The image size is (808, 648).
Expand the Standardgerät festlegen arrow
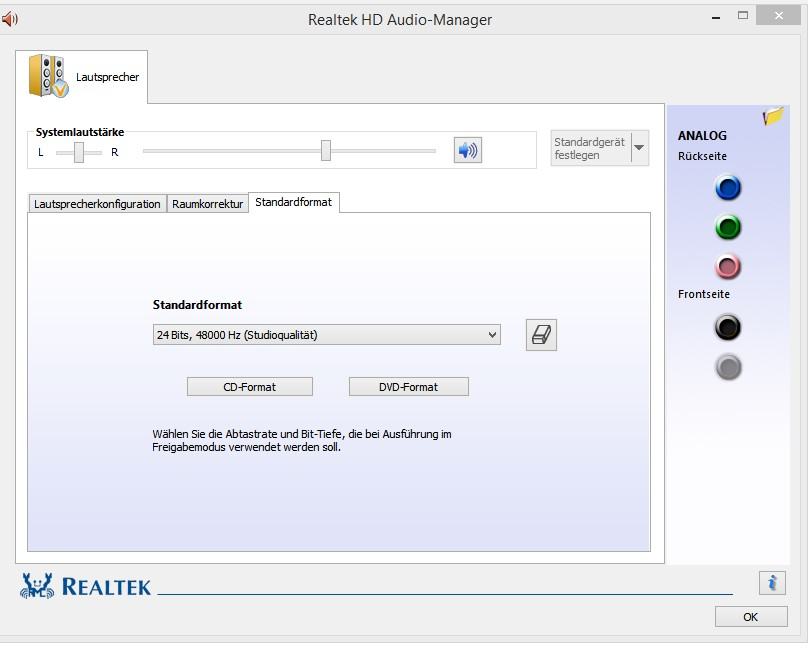[x=639, y=148]
